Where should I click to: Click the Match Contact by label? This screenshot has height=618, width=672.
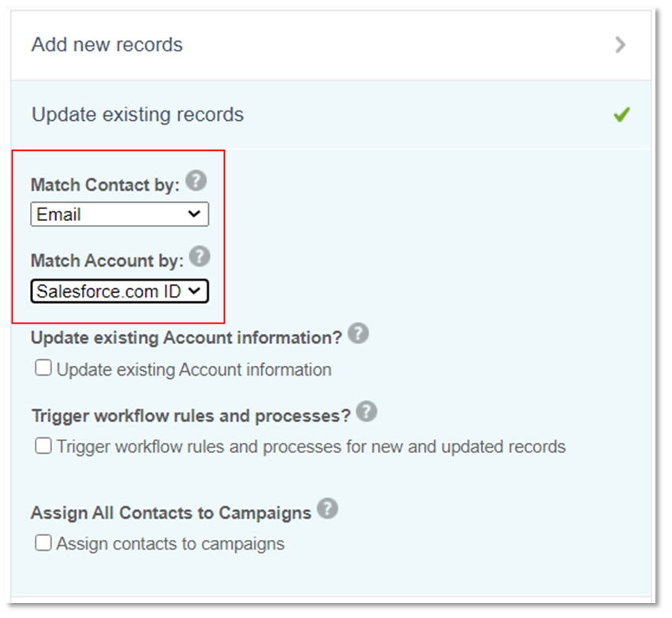tap(105, 185)
